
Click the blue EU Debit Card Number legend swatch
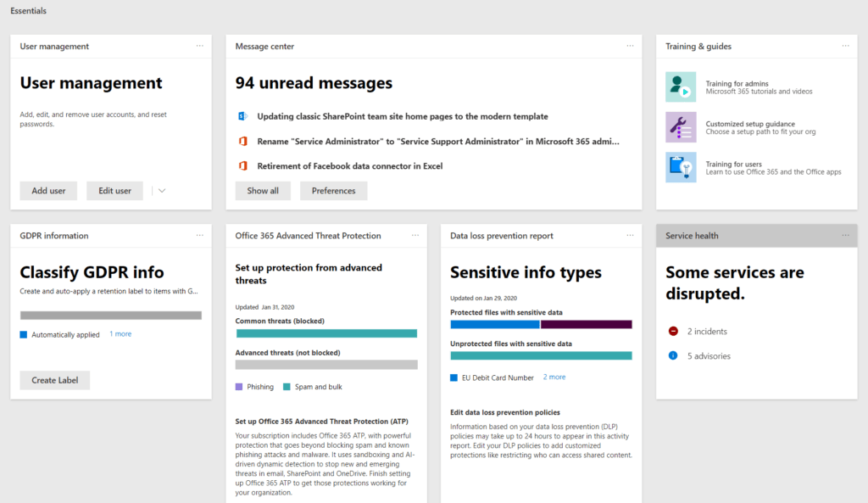454,377
